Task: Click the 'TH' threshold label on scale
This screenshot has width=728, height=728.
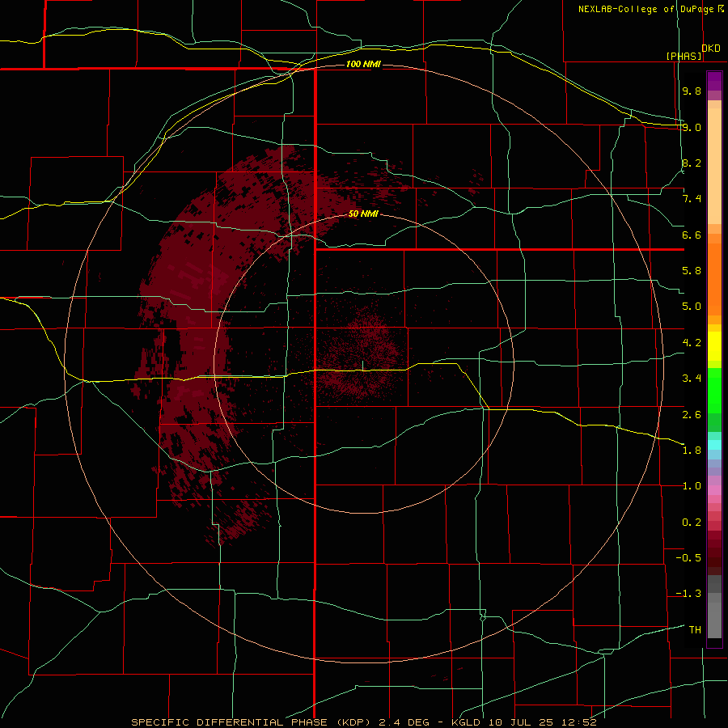Action: coord(695,630)
